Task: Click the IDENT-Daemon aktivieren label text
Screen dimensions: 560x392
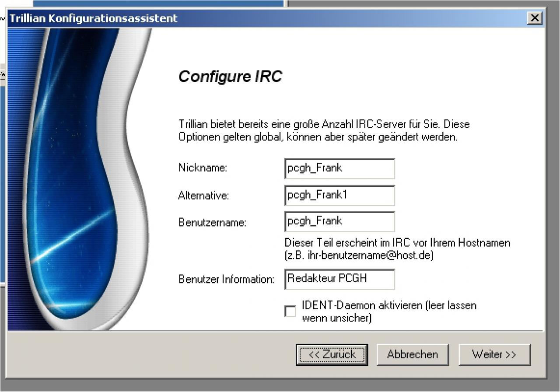Action: [x=389, y=311]
